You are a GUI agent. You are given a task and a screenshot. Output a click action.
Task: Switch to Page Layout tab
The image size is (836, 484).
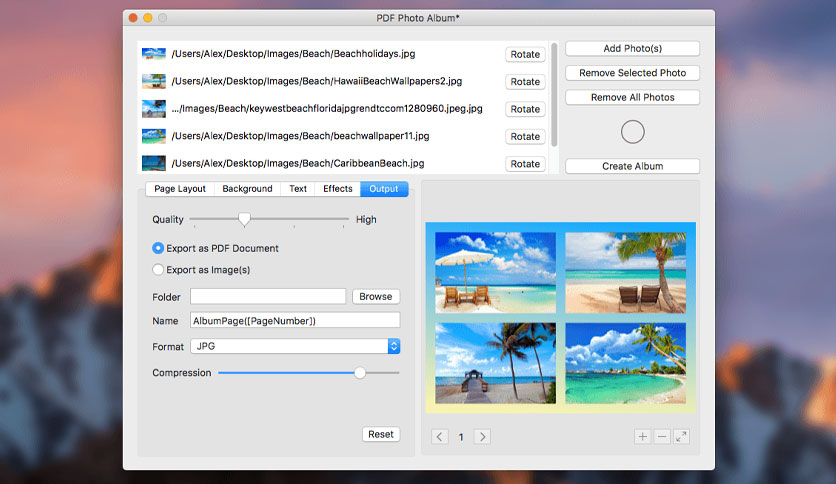point(180,189)
